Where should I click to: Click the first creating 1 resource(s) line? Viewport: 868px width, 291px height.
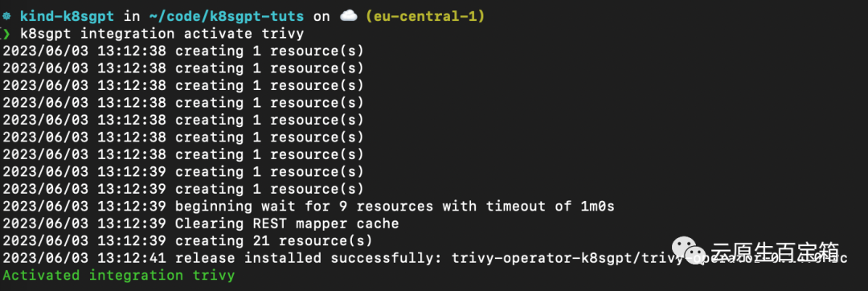(x=183, y=51)
